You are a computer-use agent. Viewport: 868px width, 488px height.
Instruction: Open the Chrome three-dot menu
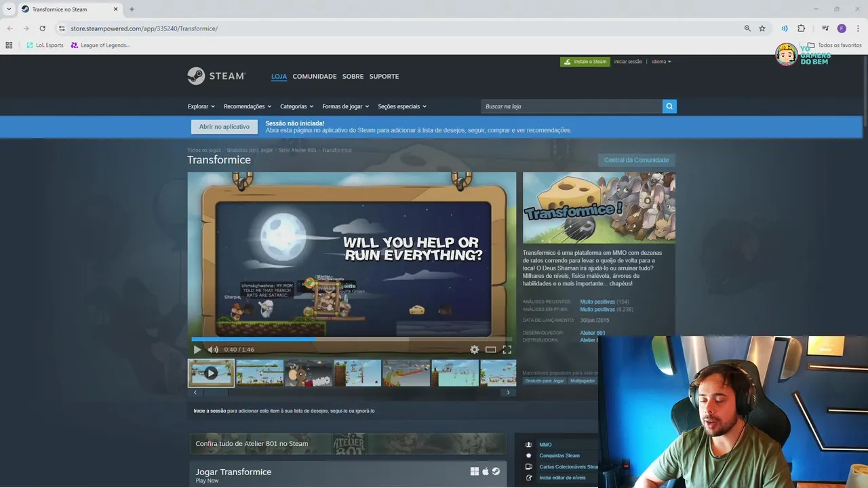(x=858, y=28)
